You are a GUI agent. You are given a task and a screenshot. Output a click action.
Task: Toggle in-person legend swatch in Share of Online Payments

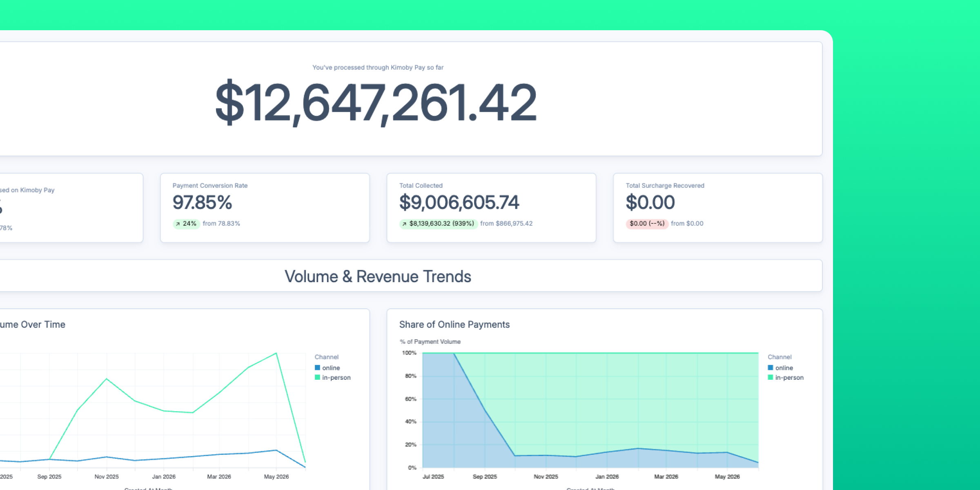click(x=771, y=377)
